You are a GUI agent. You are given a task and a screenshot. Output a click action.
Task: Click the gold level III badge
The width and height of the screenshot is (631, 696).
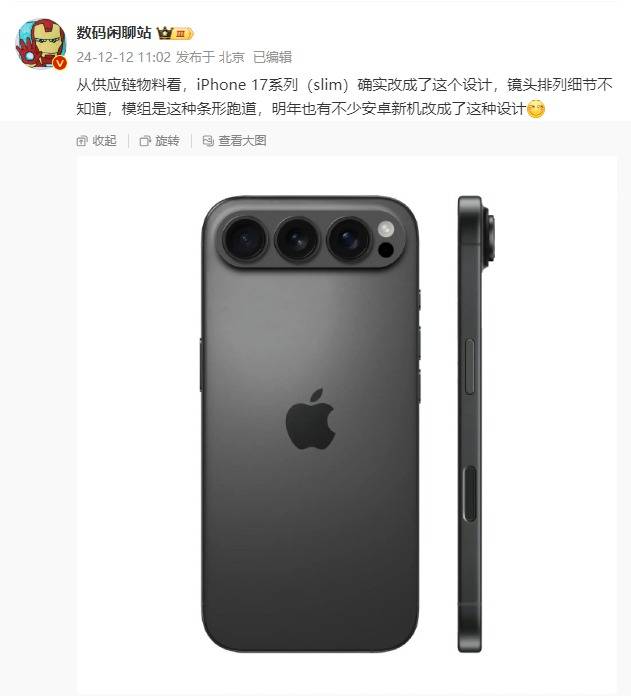(183, 34)
